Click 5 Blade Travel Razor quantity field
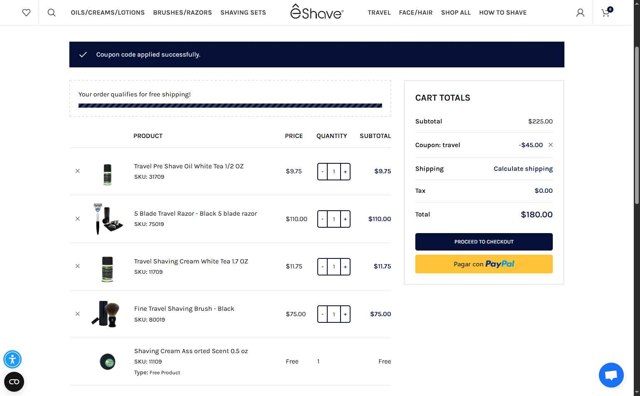The image size is (640, 396). pyautogui.click(x=334, y=219)
